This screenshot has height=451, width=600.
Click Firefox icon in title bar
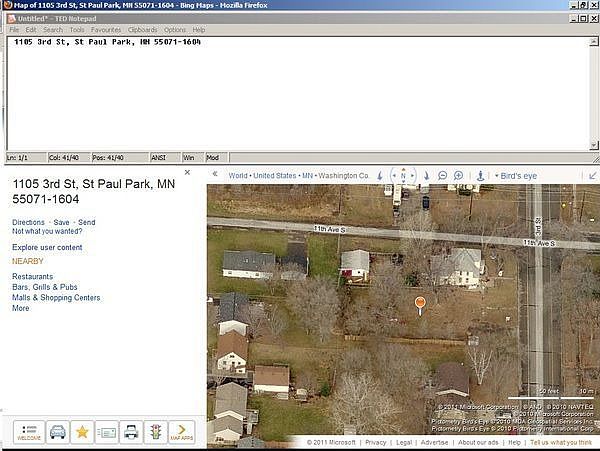[x=7, y=5]
